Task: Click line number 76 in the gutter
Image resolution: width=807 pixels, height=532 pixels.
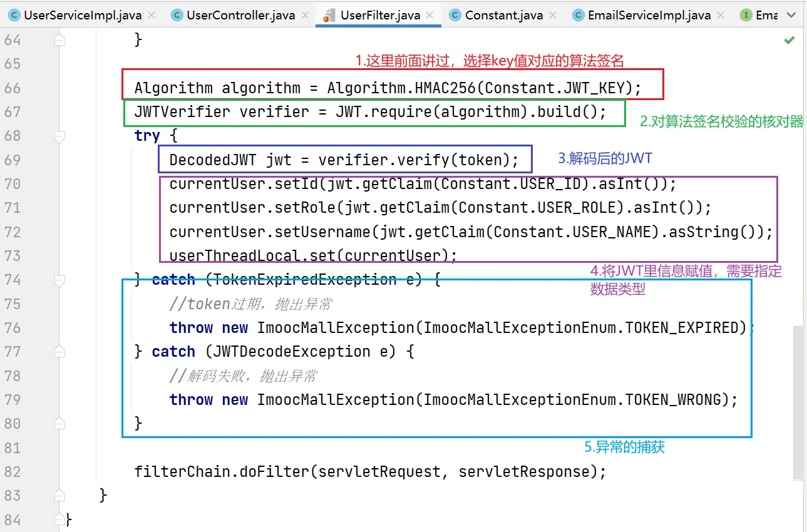Action: pyautogui.click(x=13, y=328)
